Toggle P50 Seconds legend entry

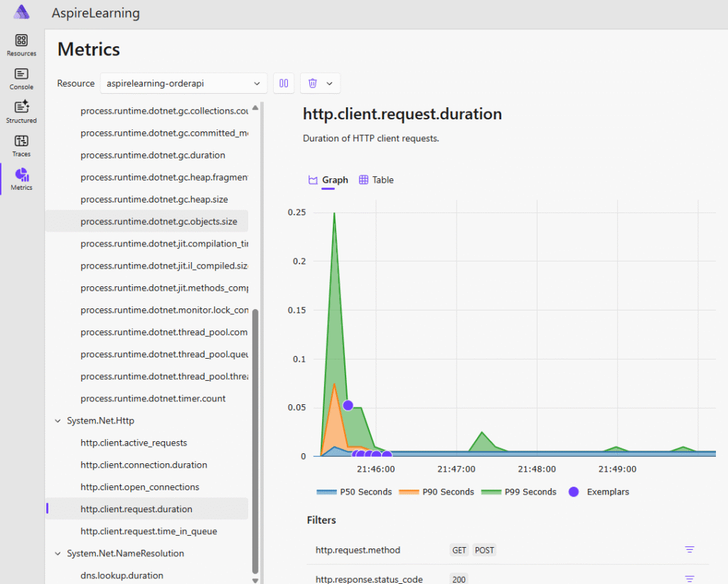pos(354,492)
